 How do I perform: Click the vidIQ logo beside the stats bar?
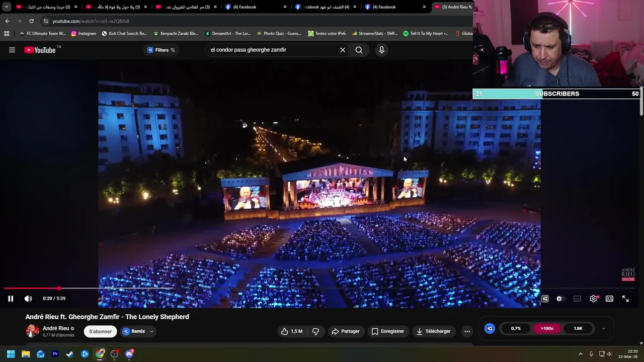point(490,328)
